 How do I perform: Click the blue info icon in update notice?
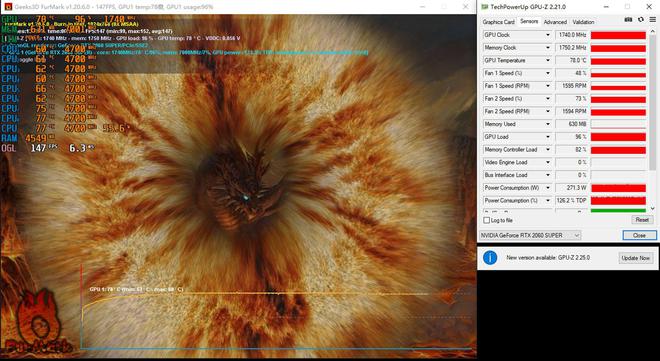point(490,257)
